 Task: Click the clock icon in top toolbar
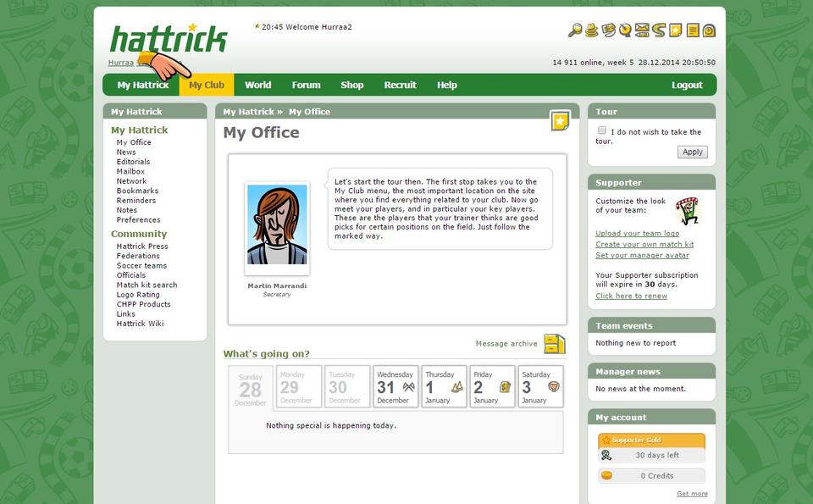click(x=709, y=30)
